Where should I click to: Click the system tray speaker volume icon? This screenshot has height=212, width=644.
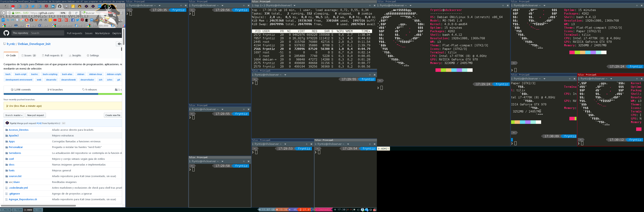[358, 210]
